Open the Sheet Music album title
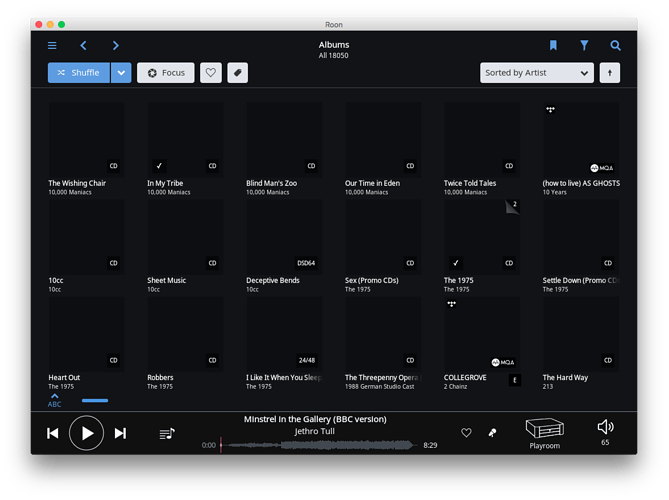Screen dimensions: 669x500 coord(166,280)
